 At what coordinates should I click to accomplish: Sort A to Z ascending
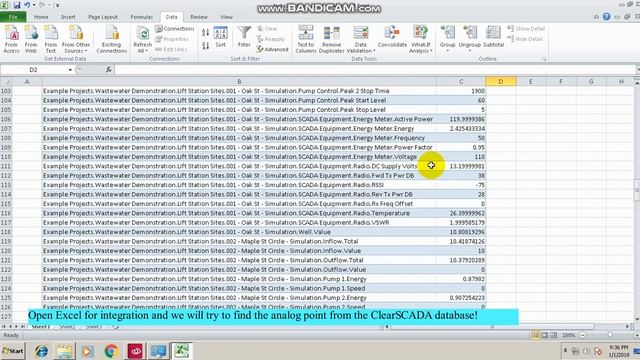point(206,32)
